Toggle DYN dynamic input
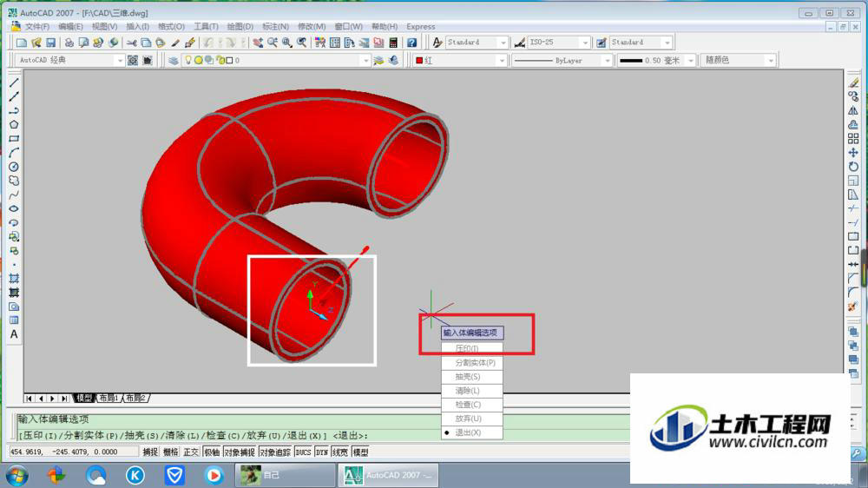The width and height of the screenshot is (868, 488). click(x=322, y=452)
